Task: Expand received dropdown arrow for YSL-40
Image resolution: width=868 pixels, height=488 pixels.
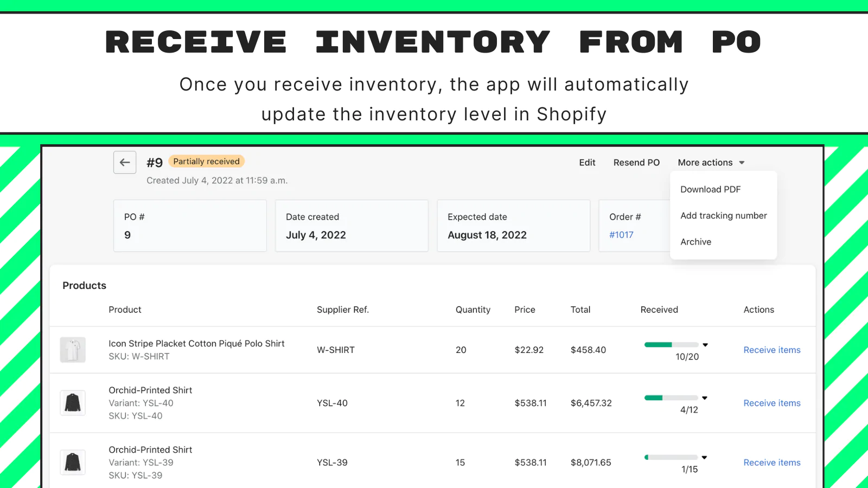Action: (705, 398)
